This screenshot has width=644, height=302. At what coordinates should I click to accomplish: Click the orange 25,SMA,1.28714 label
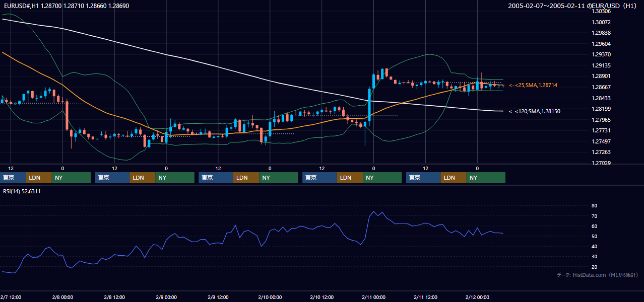coord(533,86)
